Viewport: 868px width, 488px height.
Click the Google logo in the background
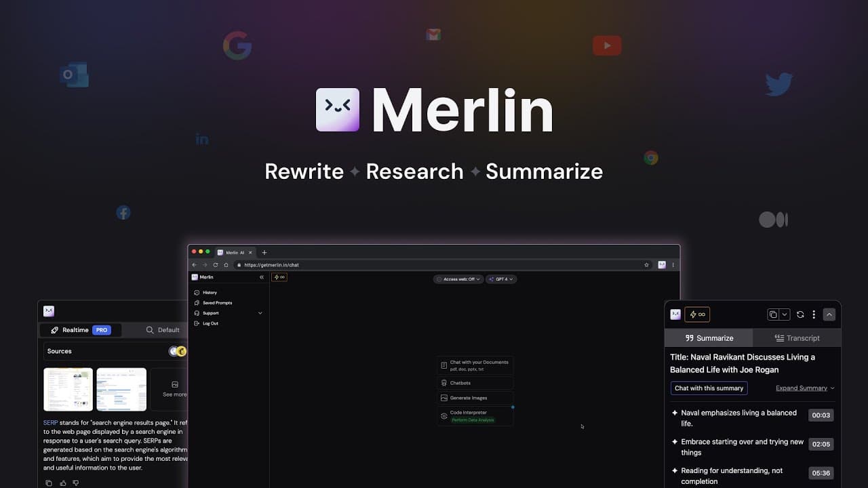[x=237, y=46]
